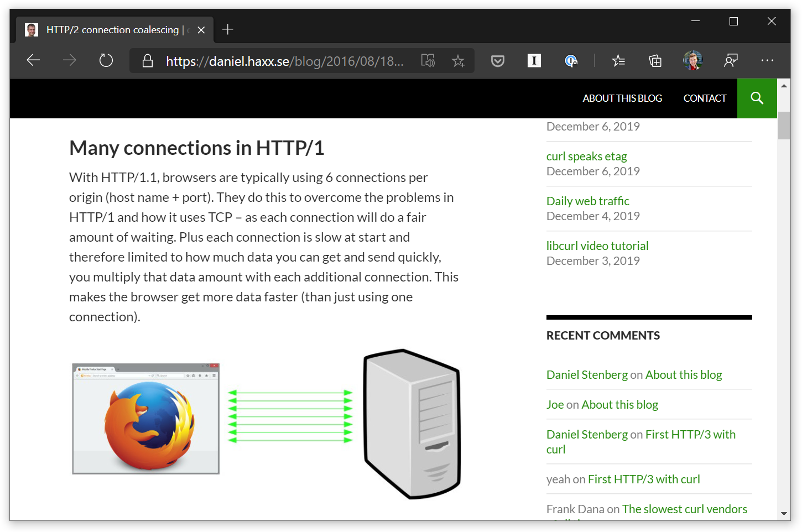Open 'About this blog' from Daniel Stenberg's comment
This screenshot has height=532, width=802.
[684, 375]
